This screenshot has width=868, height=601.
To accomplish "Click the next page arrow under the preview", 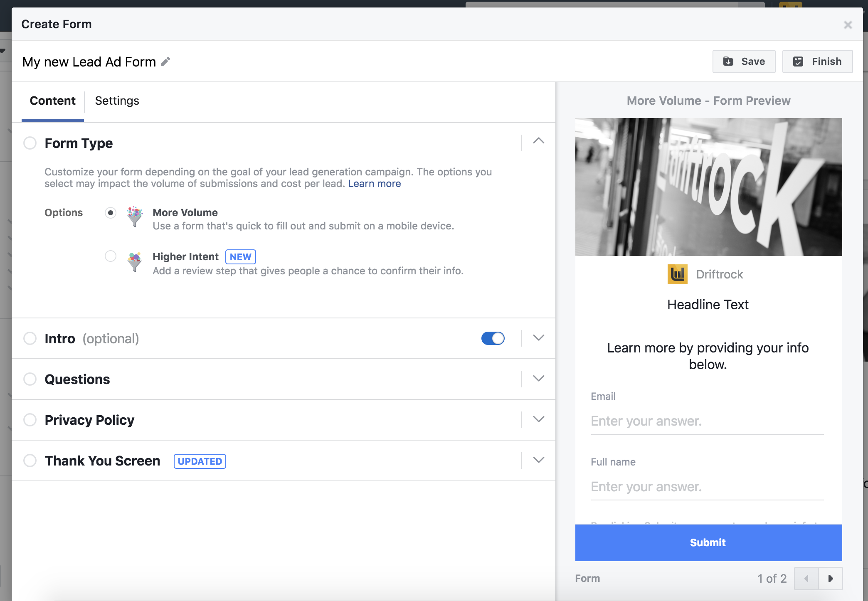I will click(831, 578).
